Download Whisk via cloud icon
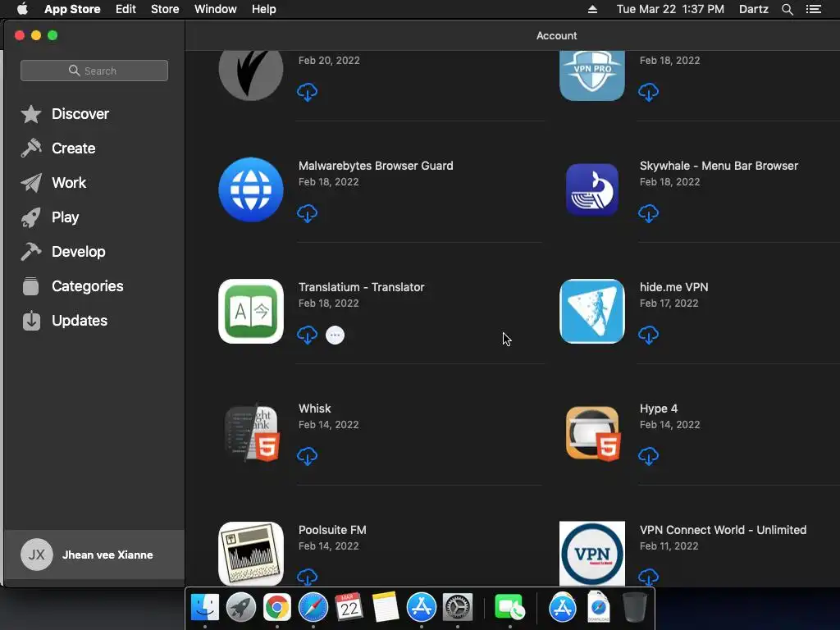This screenshot has width=840, height=630. tap(307, 456)
